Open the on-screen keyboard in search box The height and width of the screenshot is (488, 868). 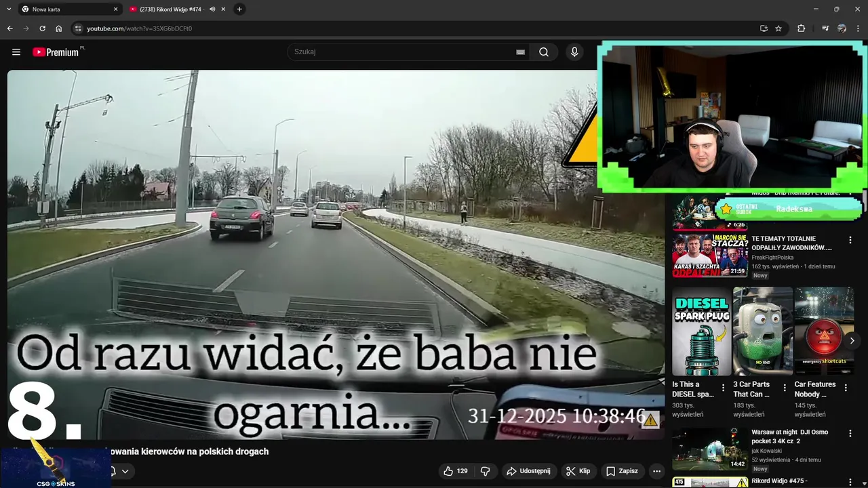pos(520,52)
